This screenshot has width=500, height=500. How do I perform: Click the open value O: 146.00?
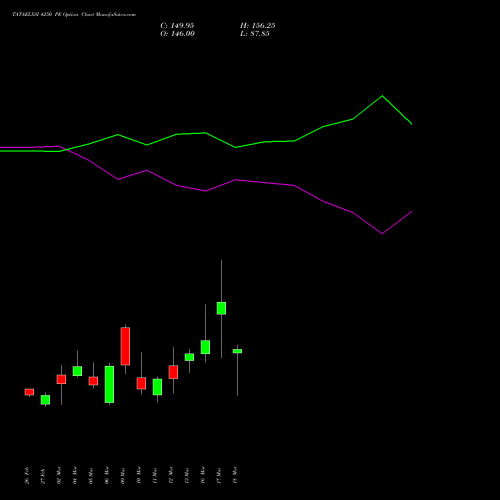pyautogui.click(x=177, y=34)
